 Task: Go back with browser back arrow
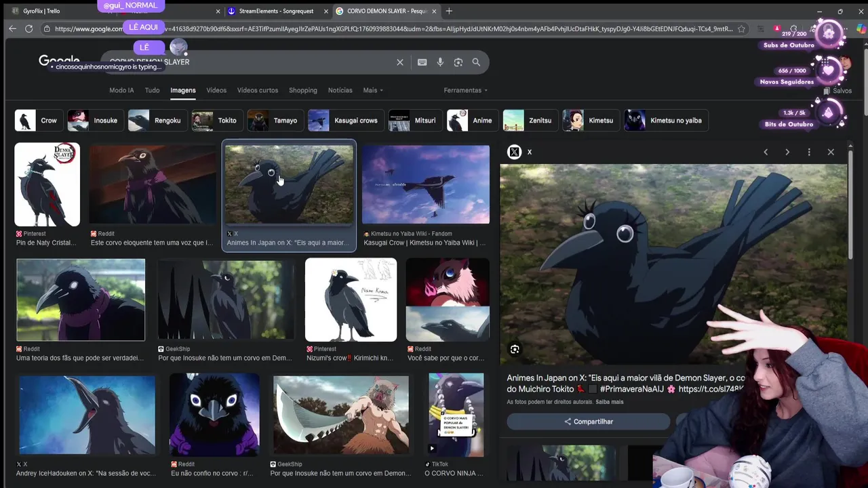pyautogui.click(x=12, y=28)
